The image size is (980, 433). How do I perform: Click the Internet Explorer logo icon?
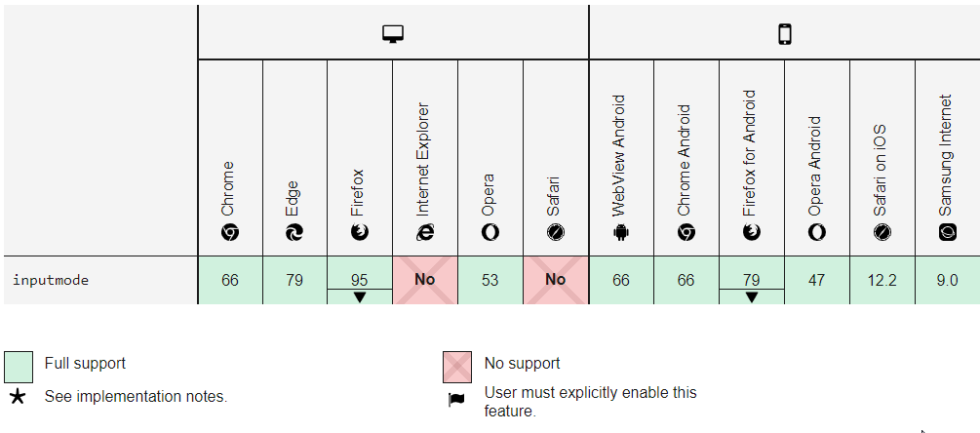pos(424,232)
